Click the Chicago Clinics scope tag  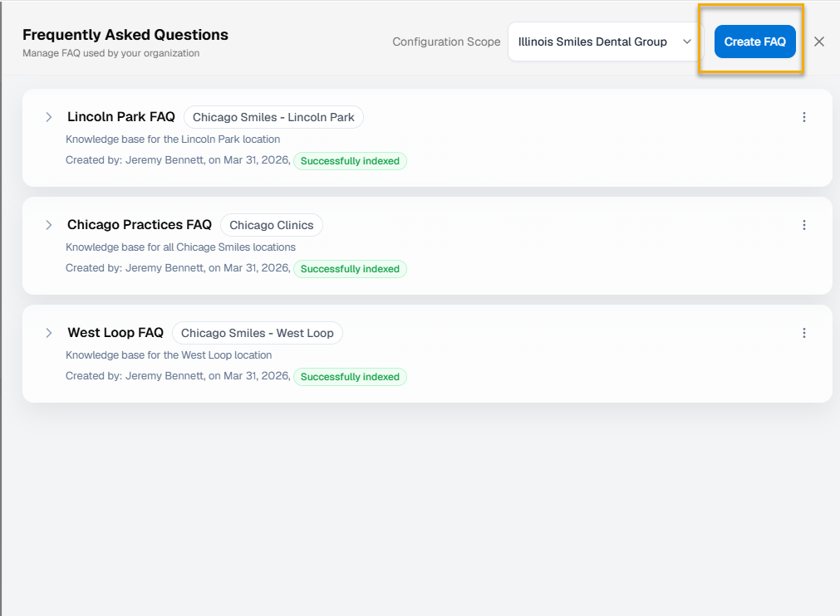[272, 225]
